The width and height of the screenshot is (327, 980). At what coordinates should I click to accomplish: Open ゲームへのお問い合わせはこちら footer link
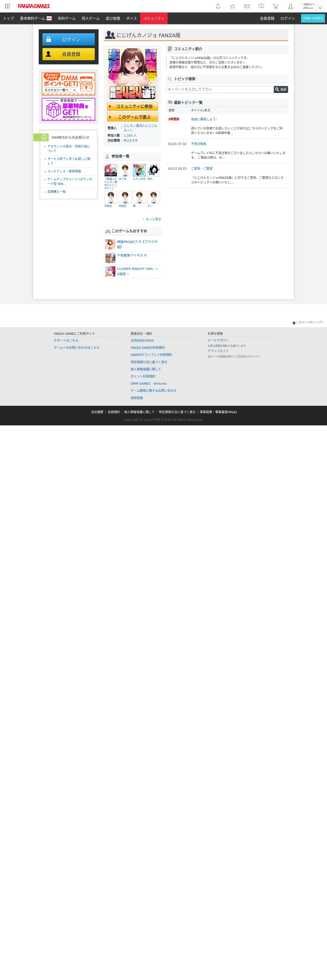pos(76,348)
